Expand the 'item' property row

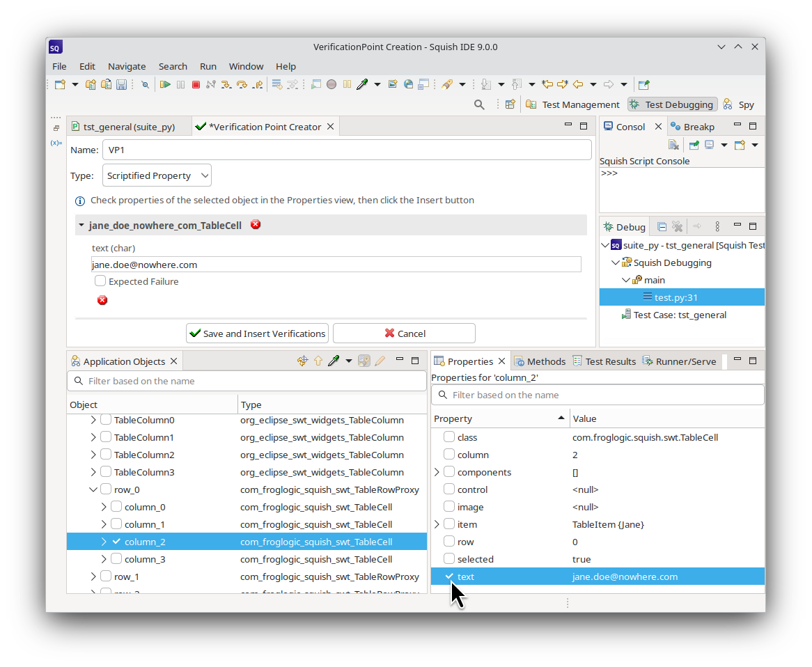(x=437, y=524)
